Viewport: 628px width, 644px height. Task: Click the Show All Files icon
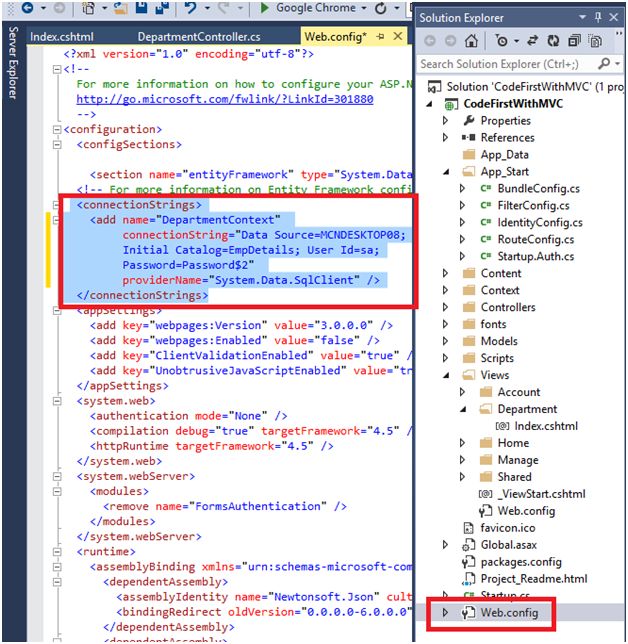coord(595,41)
